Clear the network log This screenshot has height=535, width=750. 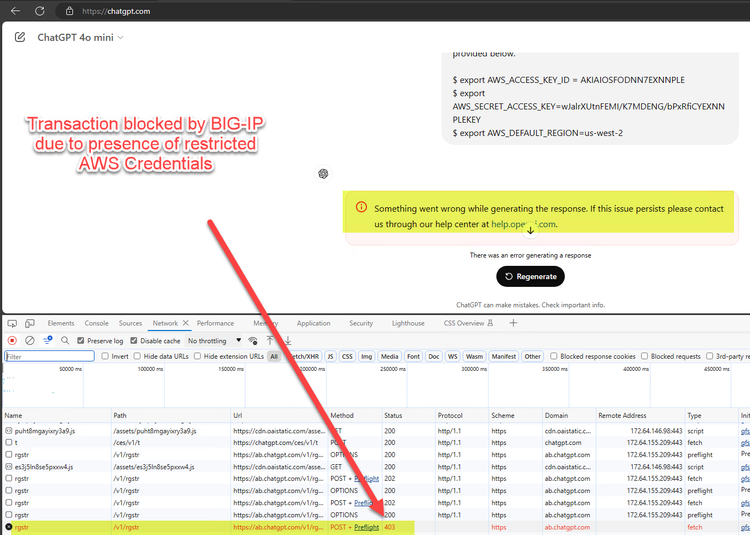30,340
